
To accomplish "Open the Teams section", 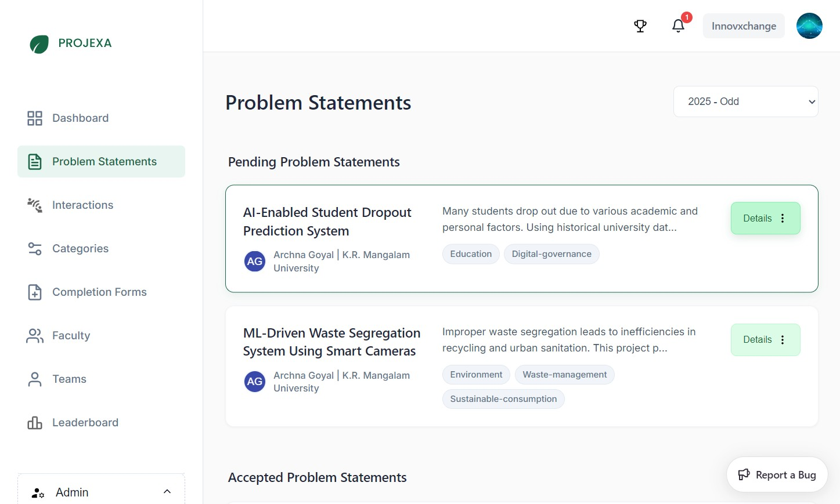I will [x=34, y=379].
